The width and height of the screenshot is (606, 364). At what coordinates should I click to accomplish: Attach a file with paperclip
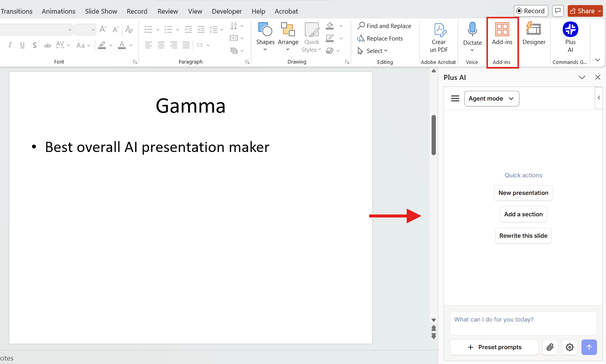[x=550, y=347]
